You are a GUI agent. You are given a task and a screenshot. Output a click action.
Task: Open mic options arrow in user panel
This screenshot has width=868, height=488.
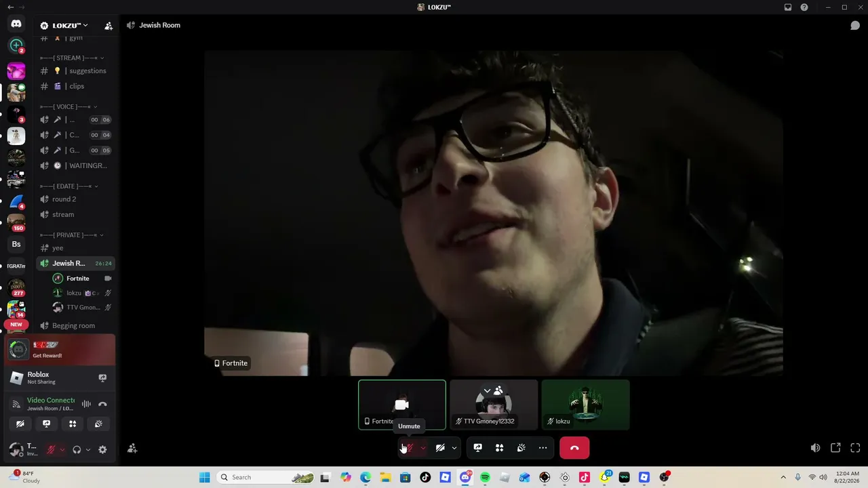(62, 449)
